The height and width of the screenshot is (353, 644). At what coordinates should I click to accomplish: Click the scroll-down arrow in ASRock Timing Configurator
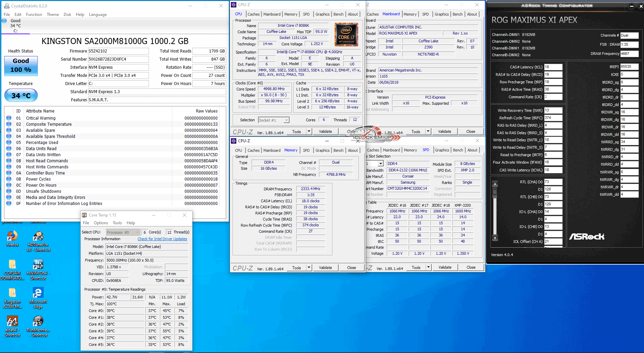495,238
